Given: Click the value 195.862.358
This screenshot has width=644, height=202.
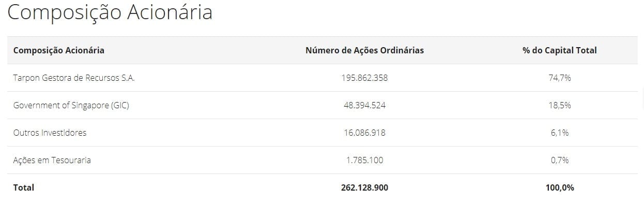Looking at the screenshot, I should coord(364,78).
